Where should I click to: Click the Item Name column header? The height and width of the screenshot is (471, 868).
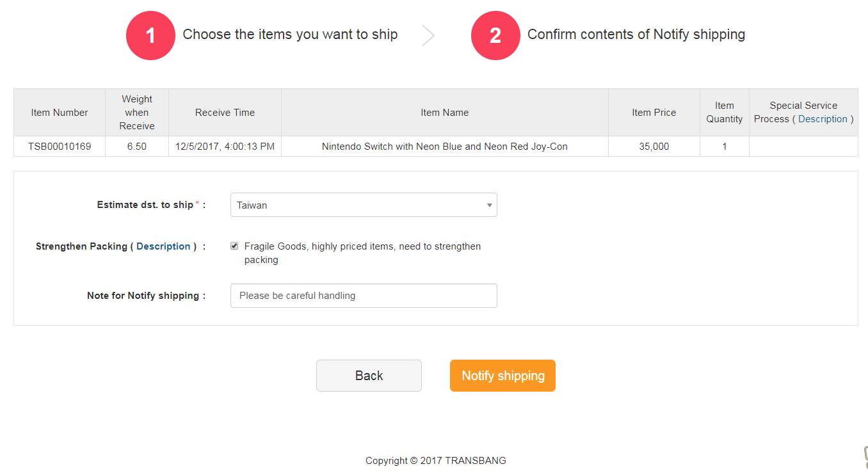(x=444, y=113)
